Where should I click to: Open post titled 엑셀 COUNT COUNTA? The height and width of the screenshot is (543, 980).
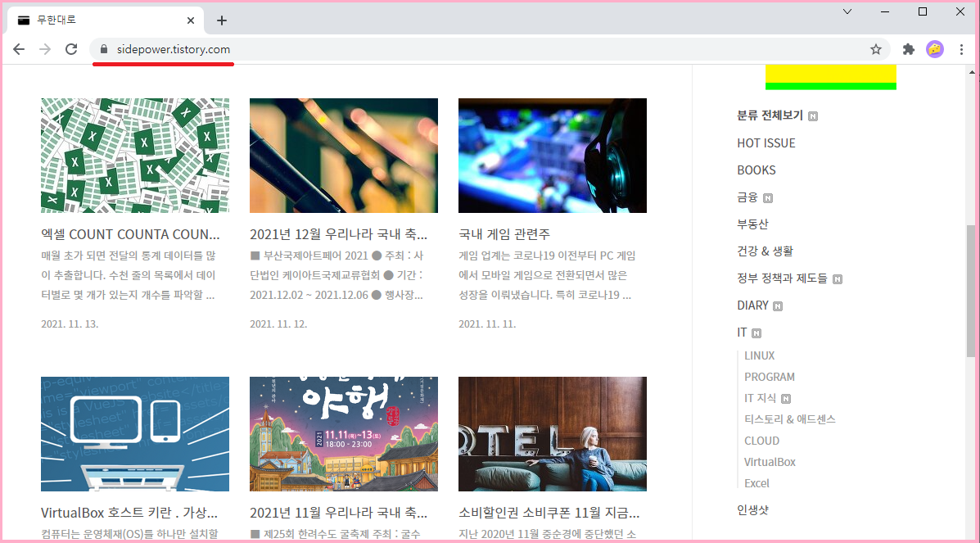(x=131, y=234)
